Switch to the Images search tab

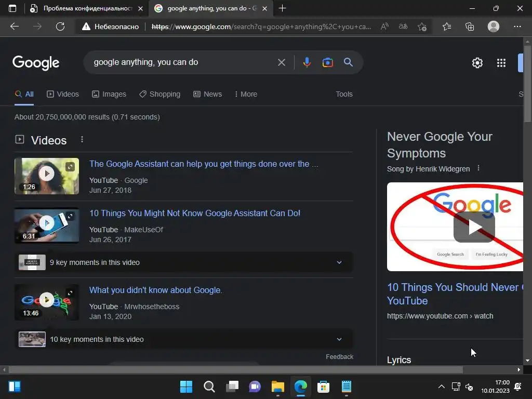[109, 95]
